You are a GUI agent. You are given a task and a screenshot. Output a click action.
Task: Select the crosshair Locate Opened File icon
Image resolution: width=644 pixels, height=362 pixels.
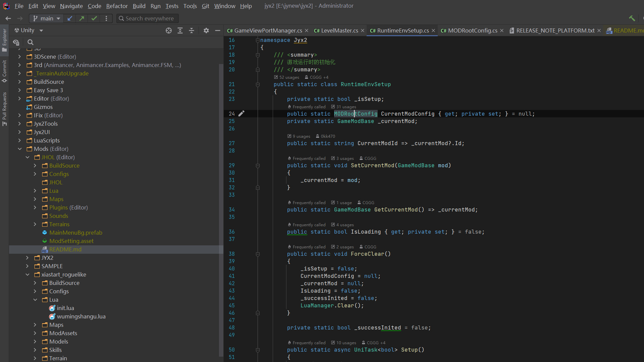169,30
